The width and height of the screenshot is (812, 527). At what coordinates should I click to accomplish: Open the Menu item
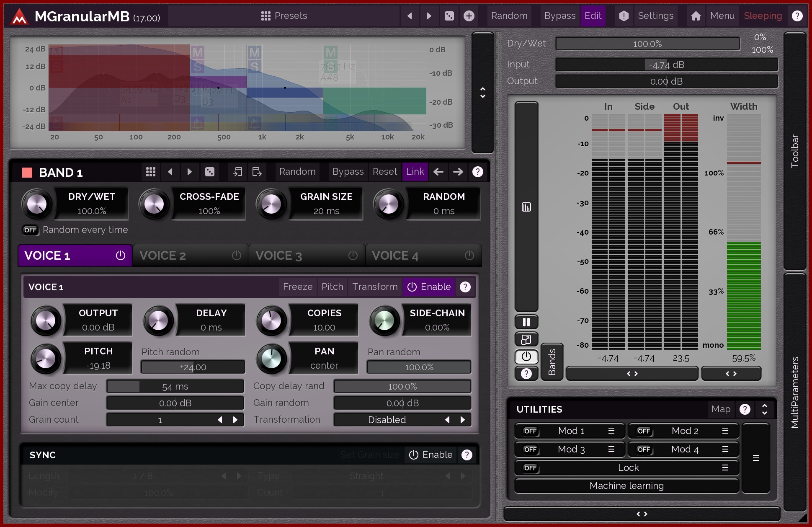(722, 16)
